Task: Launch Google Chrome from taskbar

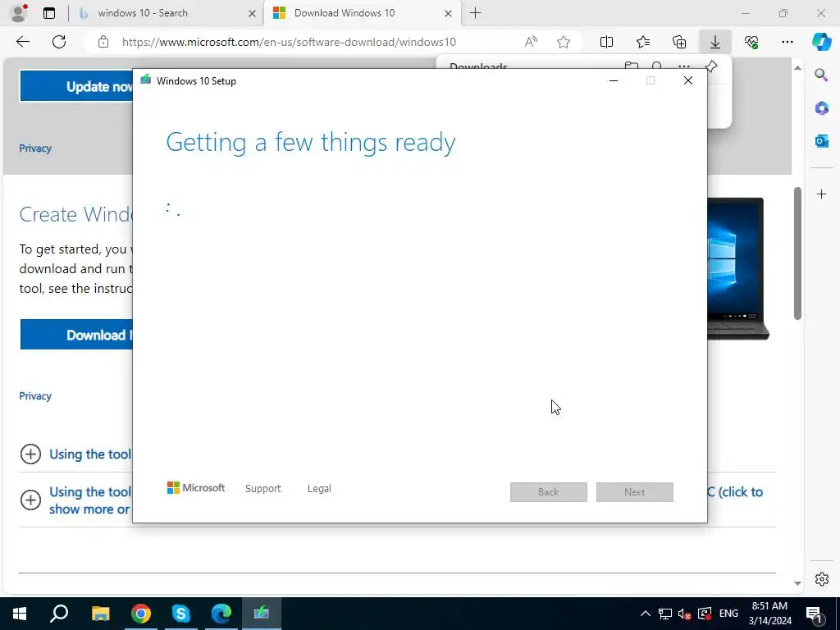Action: coord(140,614)
